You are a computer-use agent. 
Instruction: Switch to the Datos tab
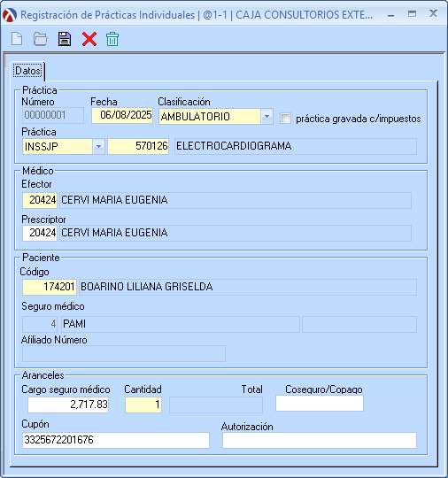click(x=27, y=71)
